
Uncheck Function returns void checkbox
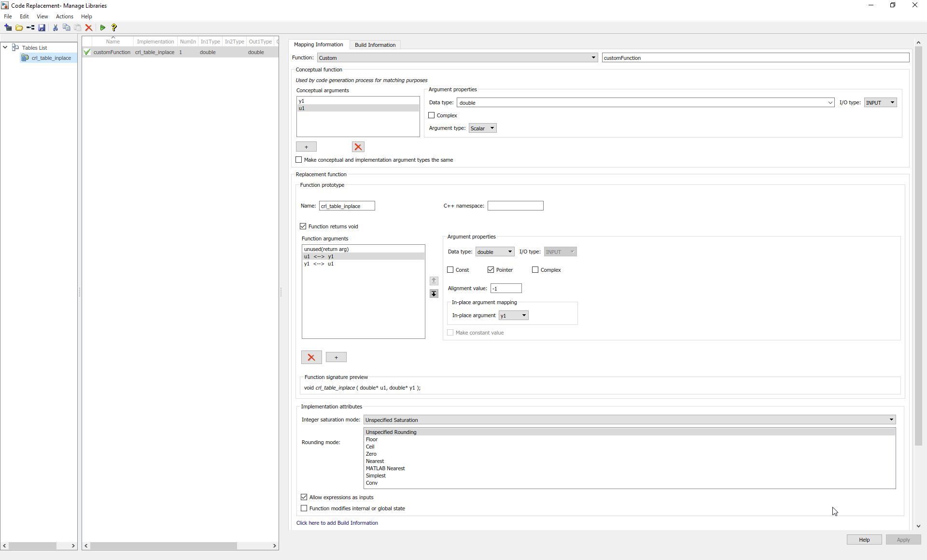303,226
